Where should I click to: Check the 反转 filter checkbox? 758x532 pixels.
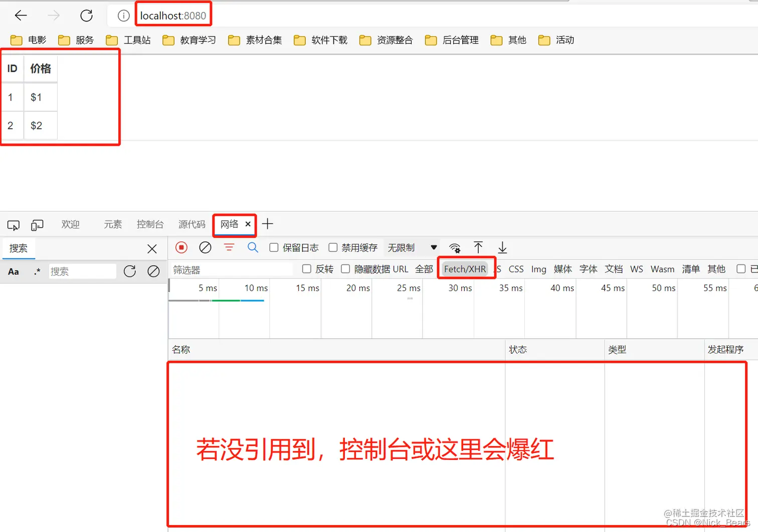[306, 269]
